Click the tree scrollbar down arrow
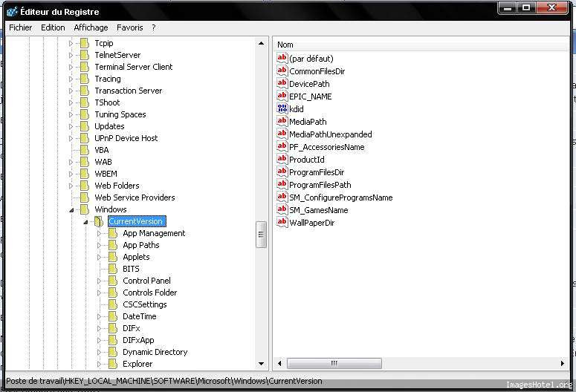The image size is (576, 392). point(261,364)
